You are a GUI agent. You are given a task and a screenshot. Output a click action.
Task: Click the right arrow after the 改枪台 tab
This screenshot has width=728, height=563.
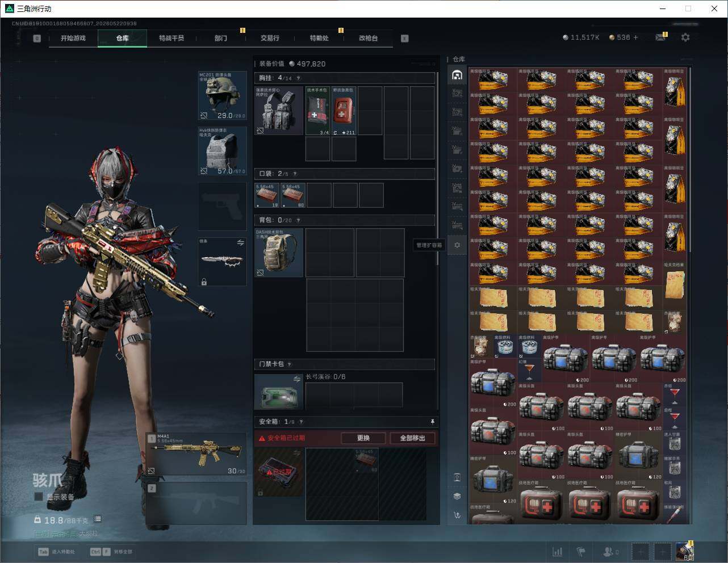[x=405, y=39]
